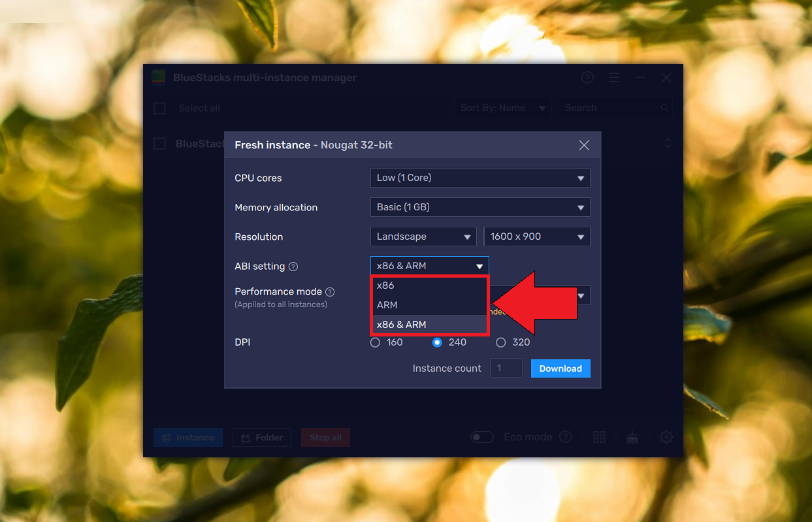Open the multi-instance manager settings gear
This screenshot has width=812, height=522.
pyautogui.click(x=665, y=436)
